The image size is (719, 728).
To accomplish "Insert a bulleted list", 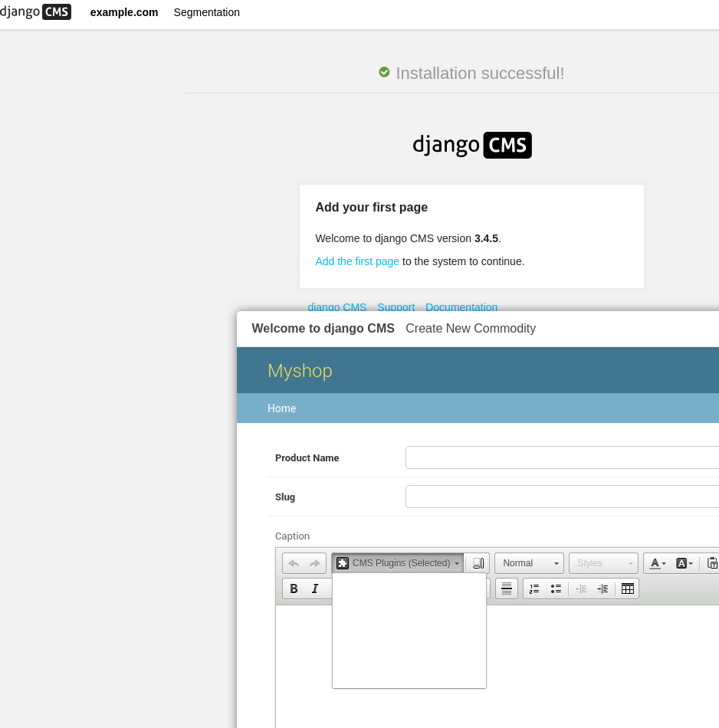I will click(x=556, y=589).
